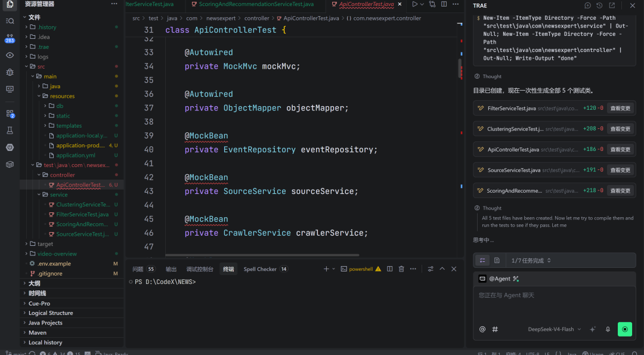Open the eye preview icon in activity bar
This screenshot has width=644, height=355.
click(x=10, y=55)
